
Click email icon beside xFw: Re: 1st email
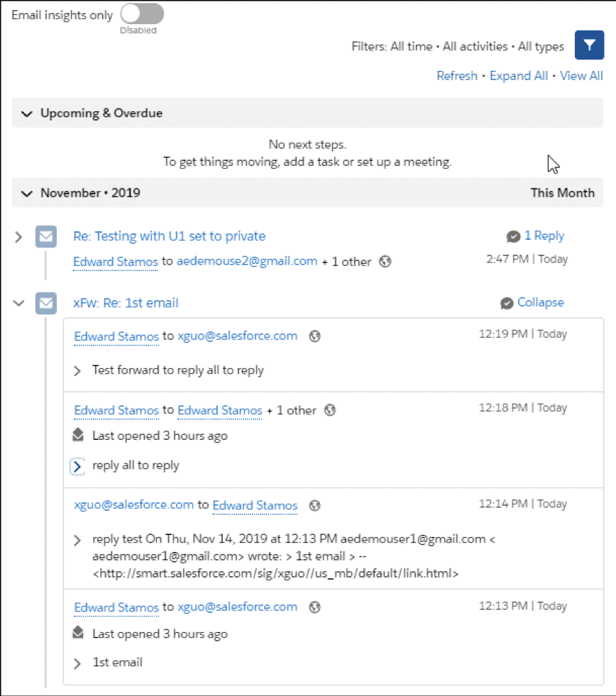tap(46, 304)
